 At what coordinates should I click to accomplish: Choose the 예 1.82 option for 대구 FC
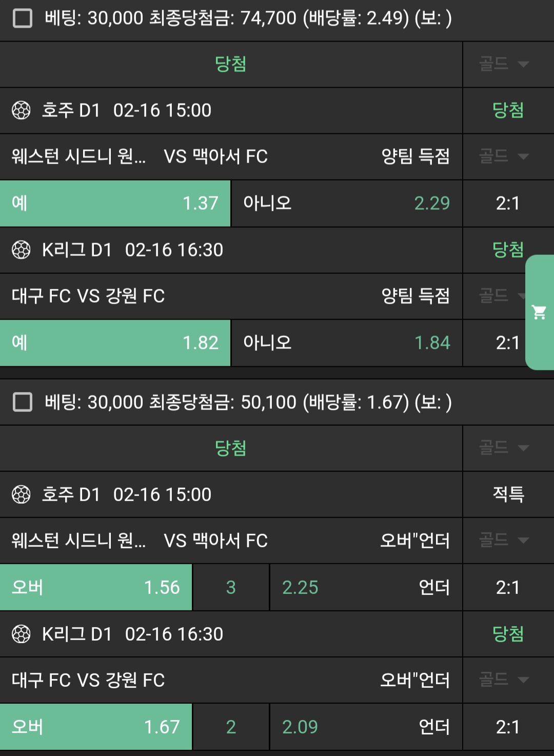pos(115,343)
